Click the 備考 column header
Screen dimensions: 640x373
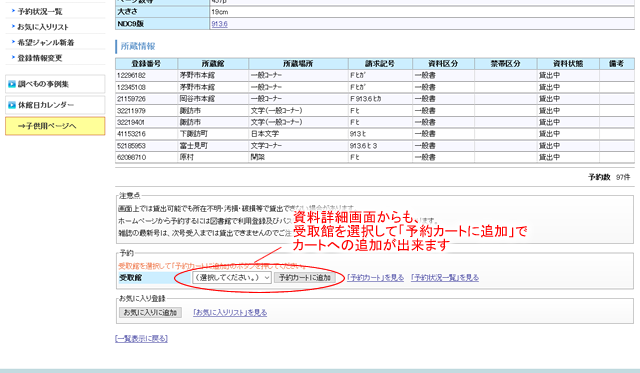point(617,64)
